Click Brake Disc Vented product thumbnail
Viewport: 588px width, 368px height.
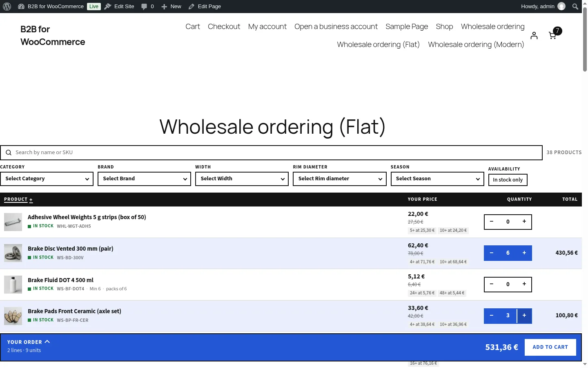point(13,253)
